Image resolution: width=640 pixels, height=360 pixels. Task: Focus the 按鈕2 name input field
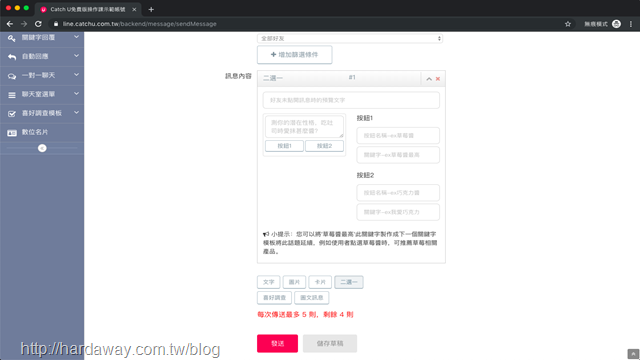coord(398,193)
